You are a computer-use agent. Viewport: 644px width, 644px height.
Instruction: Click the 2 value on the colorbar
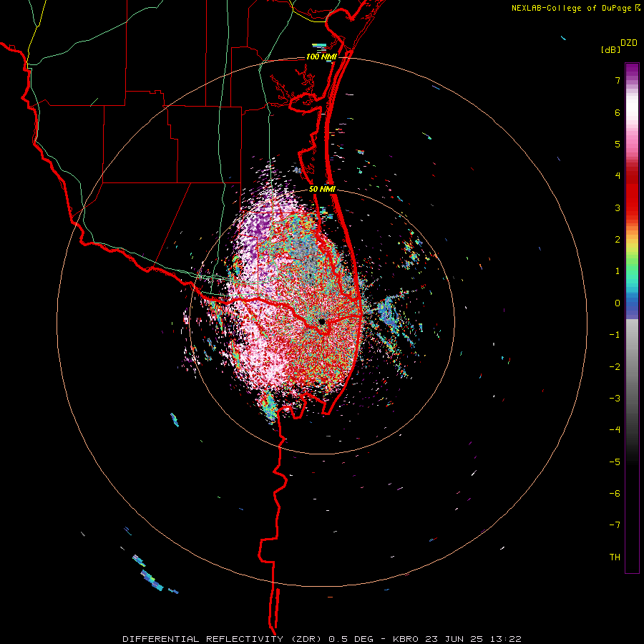click(618, 240)
